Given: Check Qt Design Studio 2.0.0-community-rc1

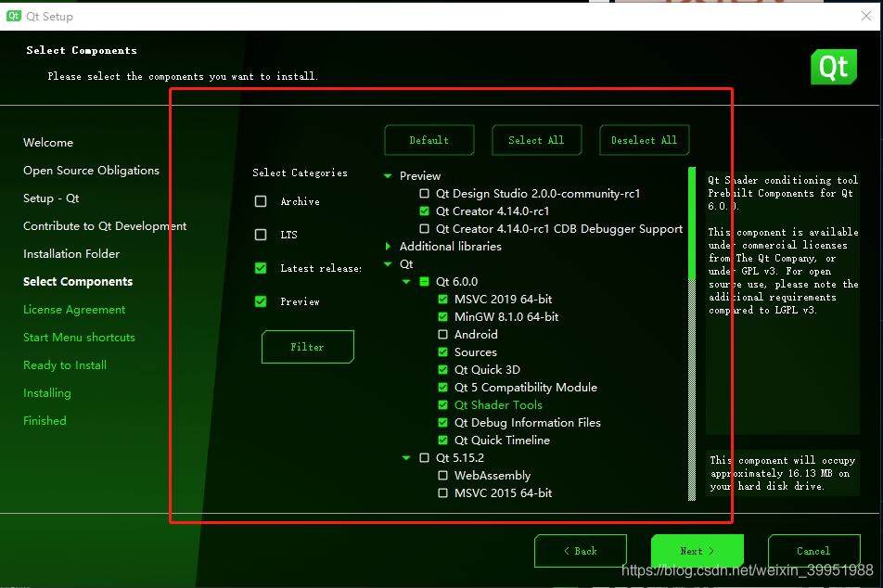Looking at the screenshot, I should tap(425, 193).
